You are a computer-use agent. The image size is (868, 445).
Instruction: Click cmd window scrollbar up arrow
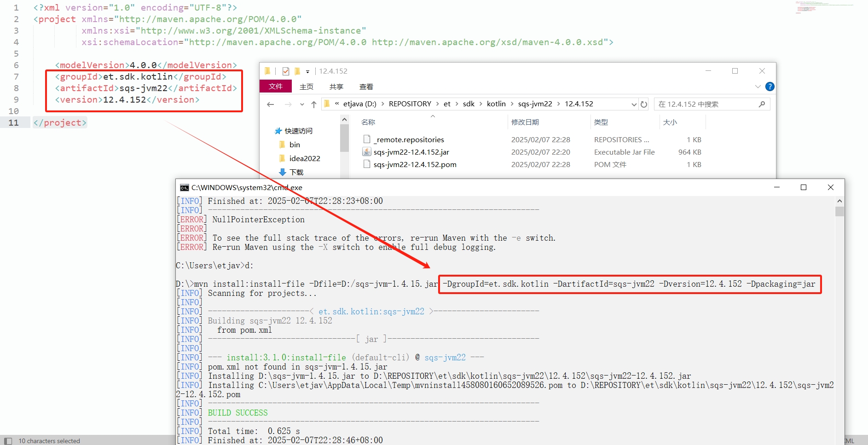coord(839,201)
